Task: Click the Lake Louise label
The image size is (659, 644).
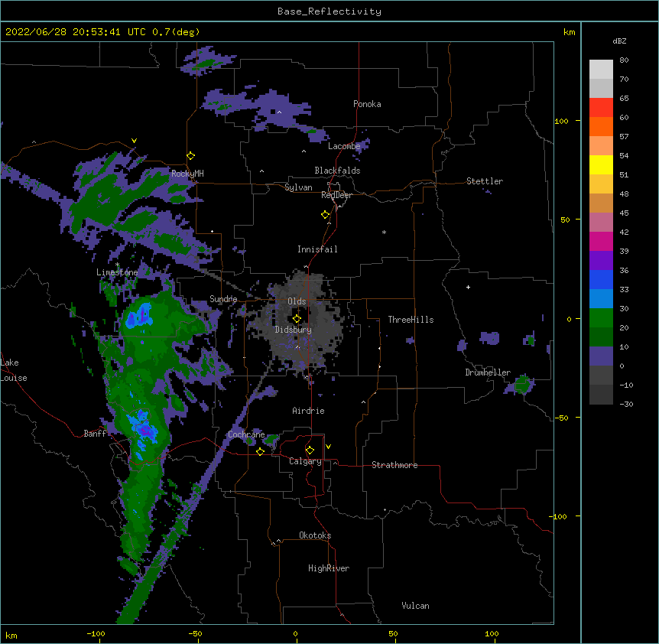Action: coord(14,370)
